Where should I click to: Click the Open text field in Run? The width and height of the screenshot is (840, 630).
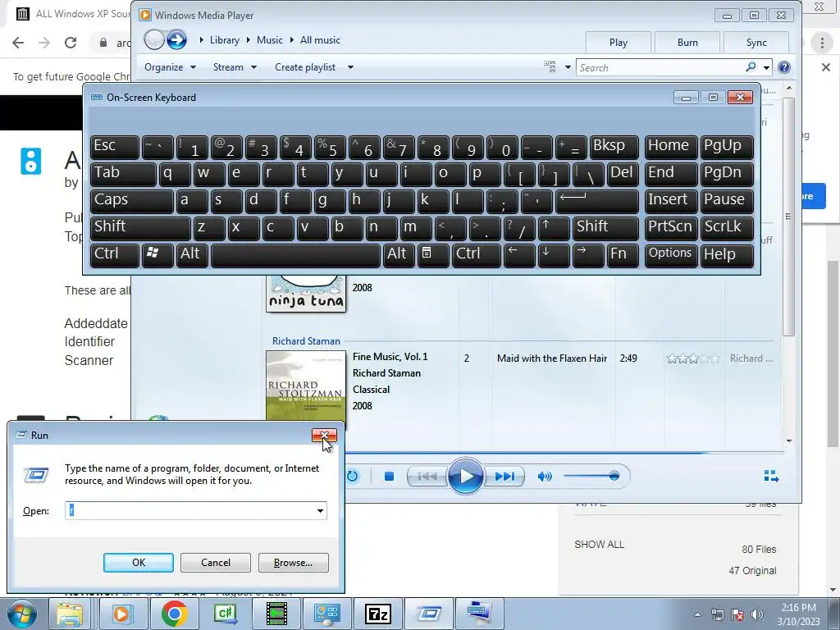(x=189, y=510)
